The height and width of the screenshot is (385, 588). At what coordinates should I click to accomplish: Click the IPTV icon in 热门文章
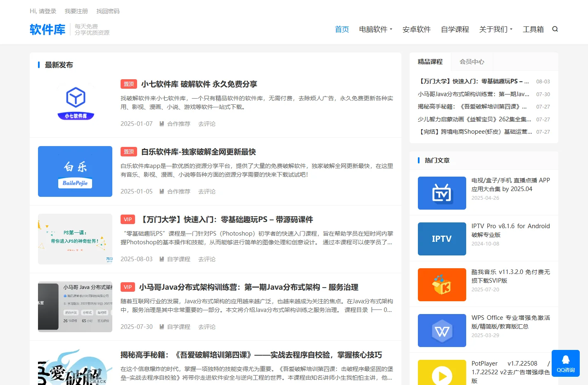click(x=442, y=239)
